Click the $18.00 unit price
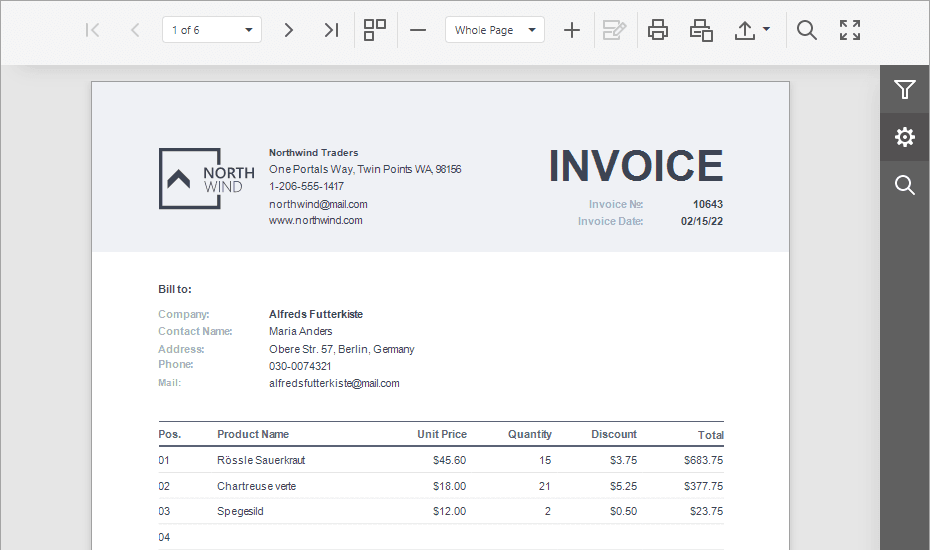 pyautogui.click(x=449, y=486)
